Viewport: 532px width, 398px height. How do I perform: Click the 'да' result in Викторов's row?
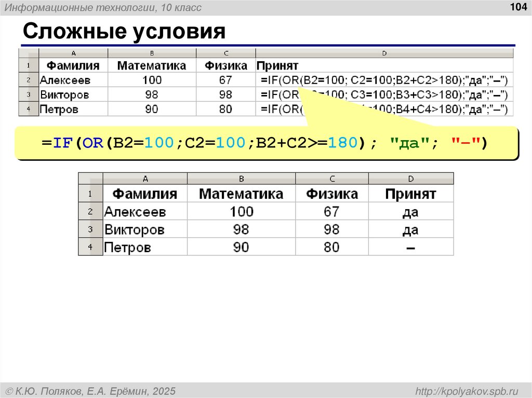411,229
